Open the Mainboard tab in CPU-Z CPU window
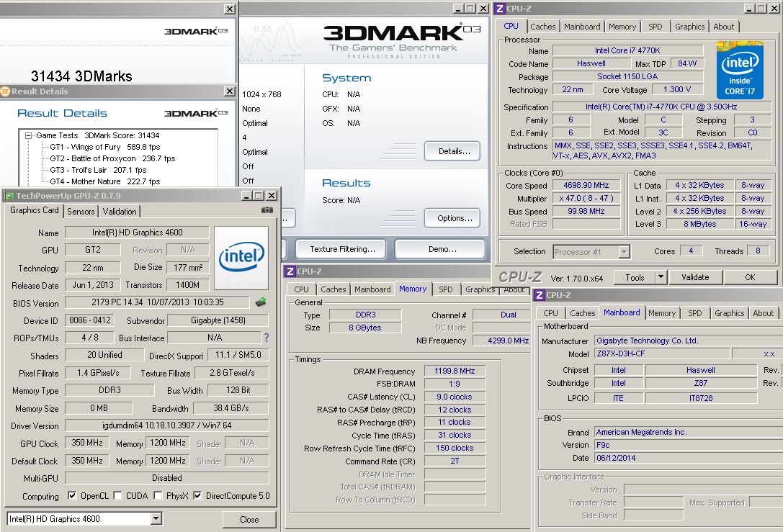The height and width of the screenshot is (532, 783). pos(582,27)
